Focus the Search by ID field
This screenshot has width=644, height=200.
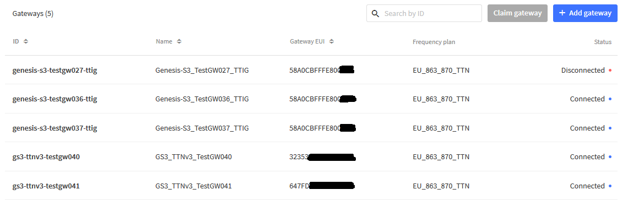424,13
